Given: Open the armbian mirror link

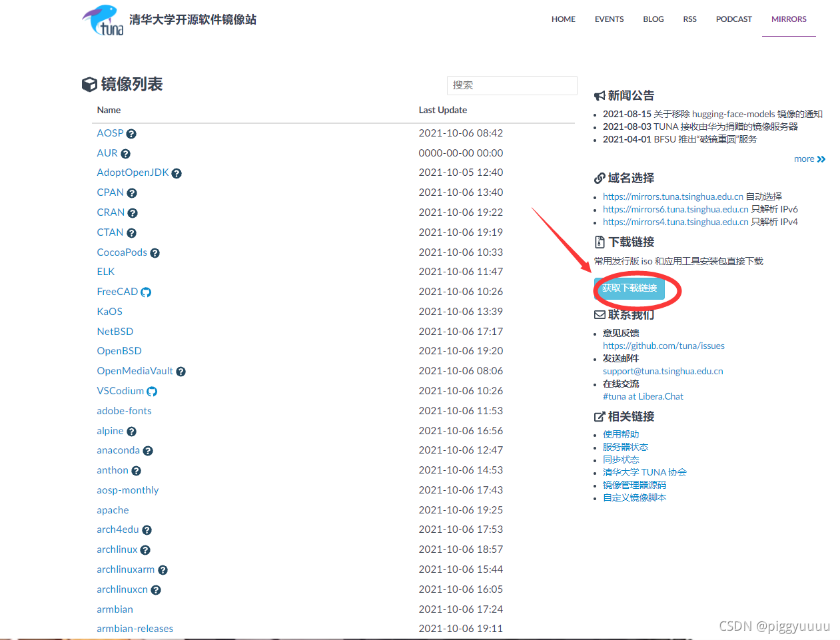Looking at the screenshot, I should (115, 609).
